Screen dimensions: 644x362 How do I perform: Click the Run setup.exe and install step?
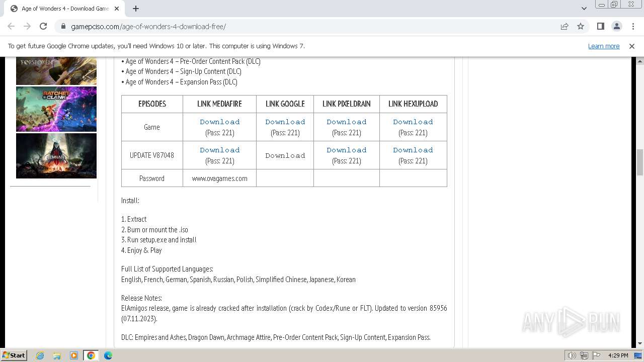(159, 240)
